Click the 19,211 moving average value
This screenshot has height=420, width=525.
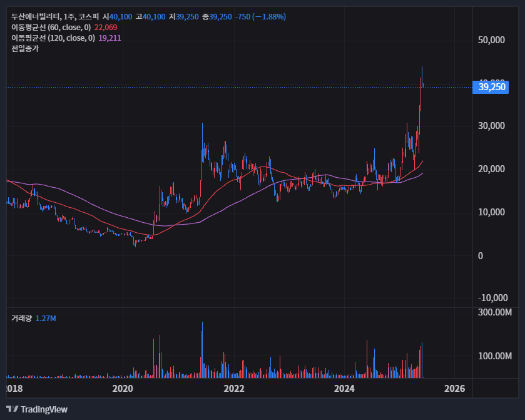click(110, 38)
